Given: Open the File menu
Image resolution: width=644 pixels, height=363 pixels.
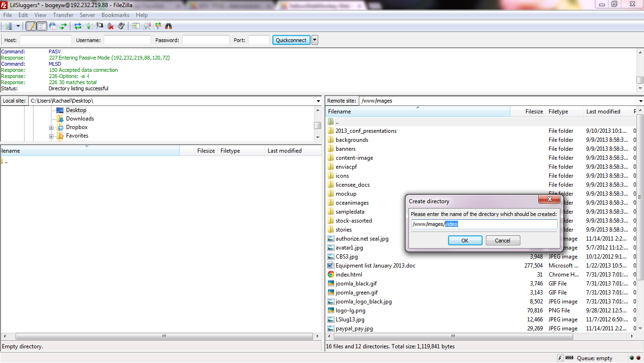Looking at the screenshot, I should pos(8,15).
